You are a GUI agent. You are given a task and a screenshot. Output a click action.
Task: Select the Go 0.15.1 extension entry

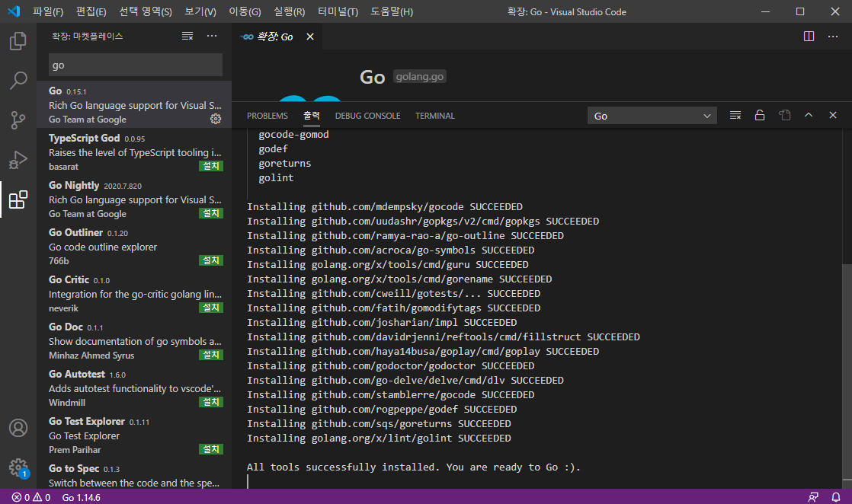coord(134,104)
